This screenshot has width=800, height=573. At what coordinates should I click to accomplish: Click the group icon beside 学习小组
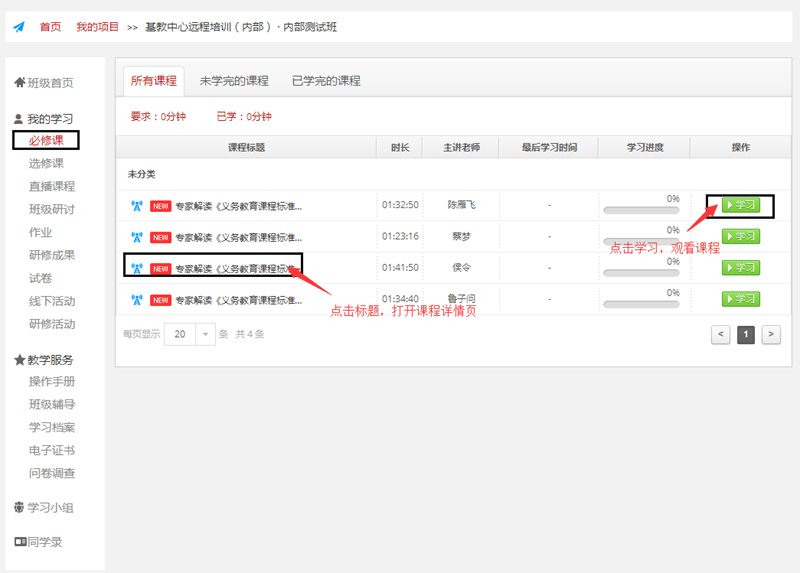[x=19, y=507]
